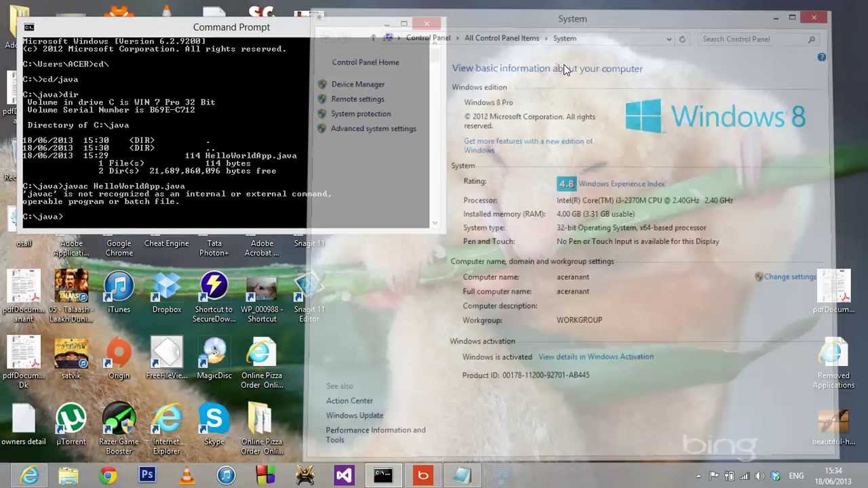Click the Tata Photon+ desktop label

click(214, 248)
